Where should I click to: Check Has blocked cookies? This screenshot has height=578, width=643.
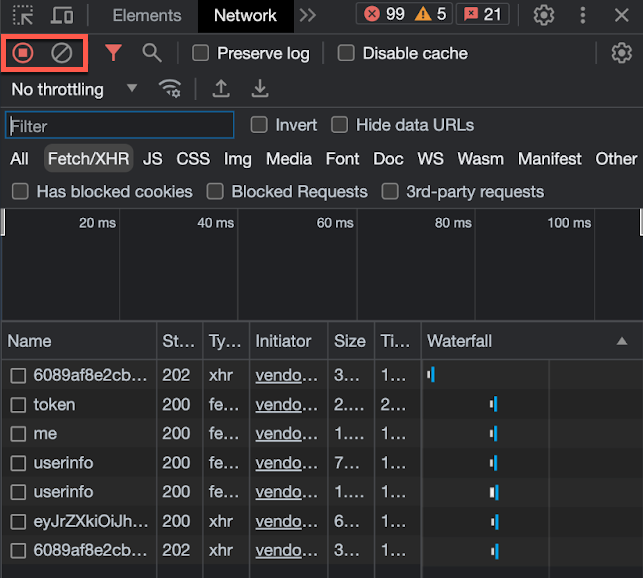coord(20,192)
